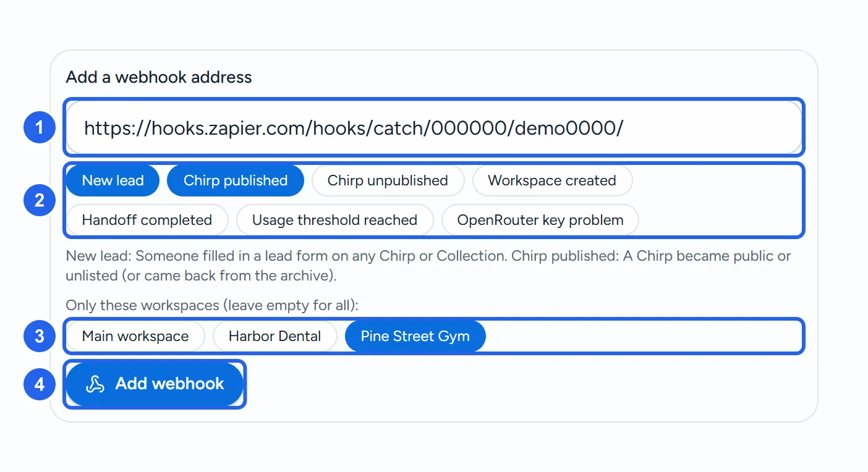Toggle off the Chirp published event
Image resolution: width=868 pixels, height=472 pixels.
pos(236,180)
